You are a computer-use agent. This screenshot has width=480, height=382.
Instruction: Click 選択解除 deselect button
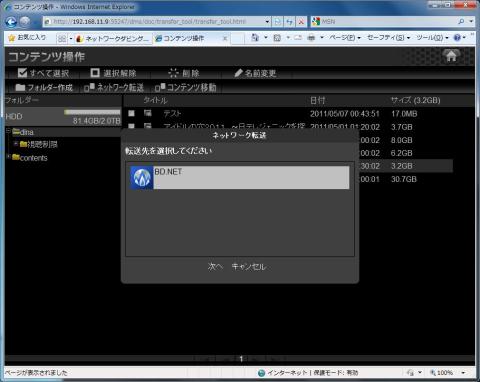pyautogui.click(x=113, y=73)
